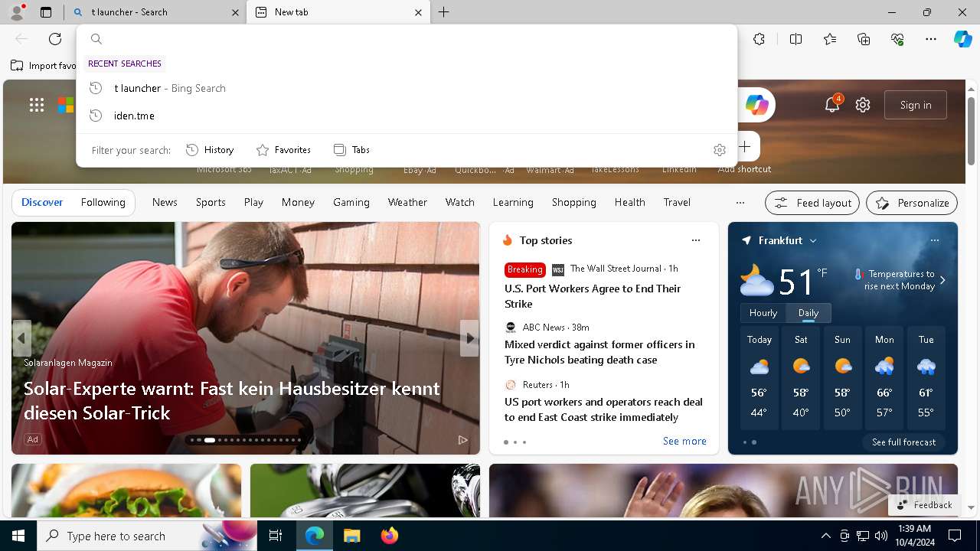The height and width of the screenshot is (551, 980).
Task: Open the Gaming feed category
Action: (x=351, y=203)
